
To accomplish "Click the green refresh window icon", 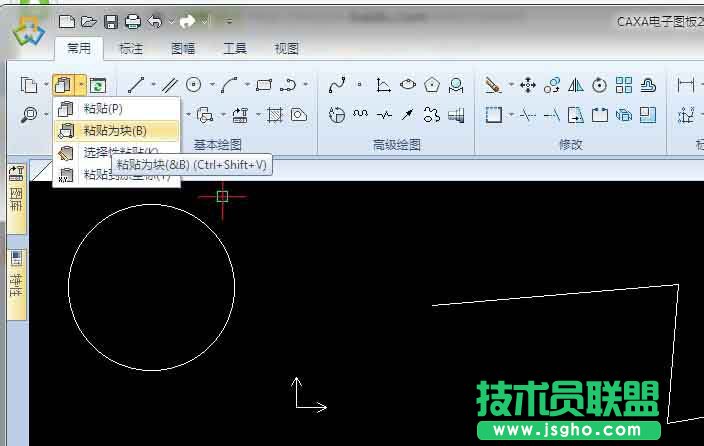I will (98, 85).
